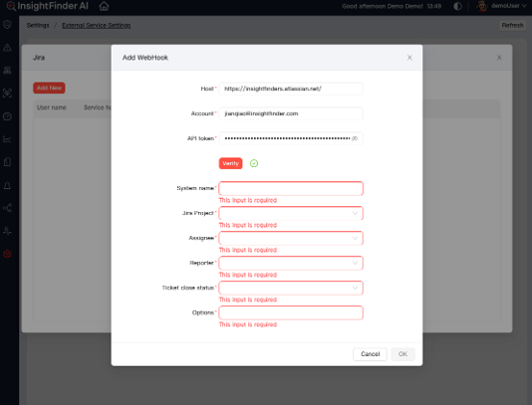This screenshot has width=532, height=405.
Task: Open the Assignee dropdown
Action: point(291,238)
